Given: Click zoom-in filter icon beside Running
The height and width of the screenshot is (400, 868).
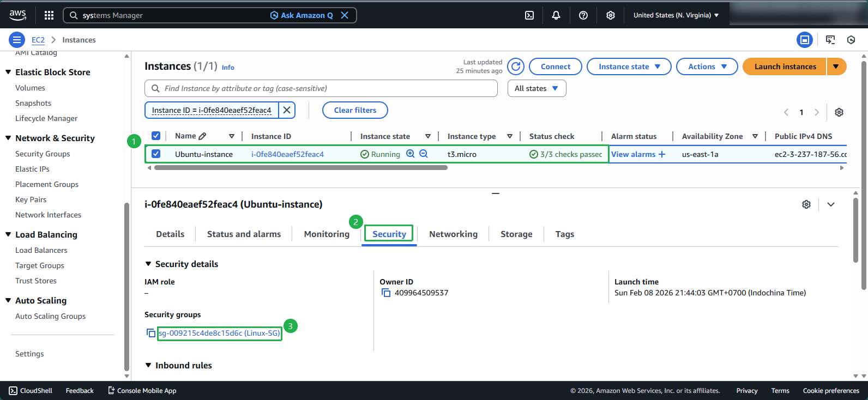Looking at the screenshot, I should point(411,154).
